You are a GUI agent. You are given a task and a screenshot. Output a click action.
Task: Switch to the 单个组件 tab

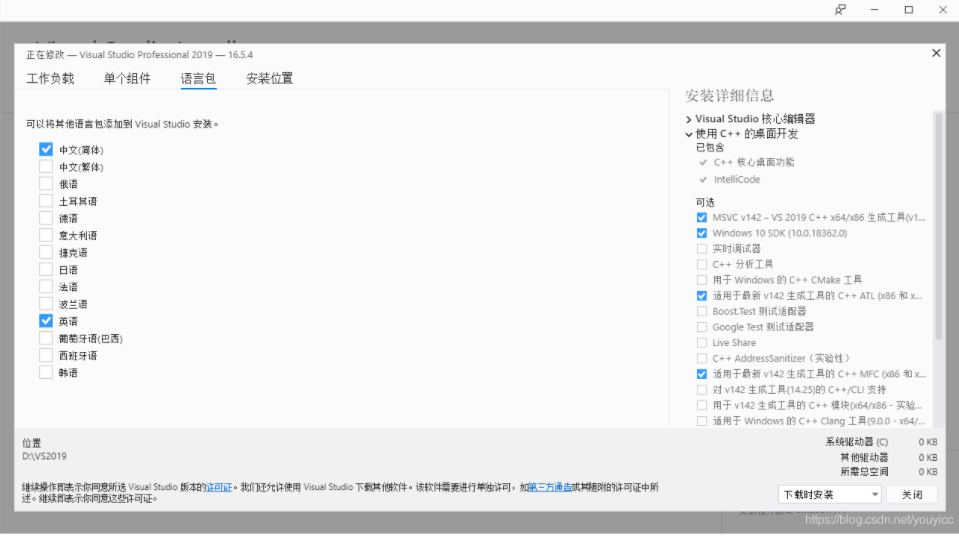127,78
